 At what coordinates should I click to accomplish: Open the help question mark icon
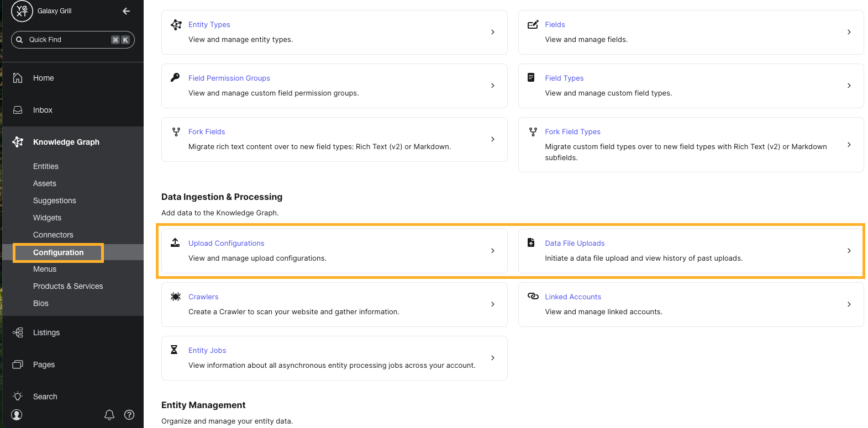tap(129, 415)
